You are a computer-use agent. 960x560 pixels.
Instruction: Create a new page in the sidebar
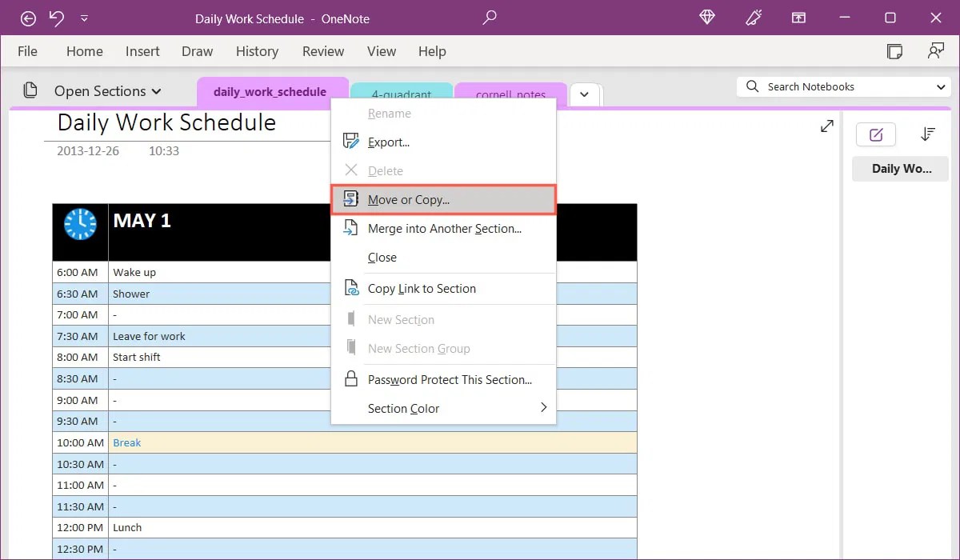tap(875, 134)
